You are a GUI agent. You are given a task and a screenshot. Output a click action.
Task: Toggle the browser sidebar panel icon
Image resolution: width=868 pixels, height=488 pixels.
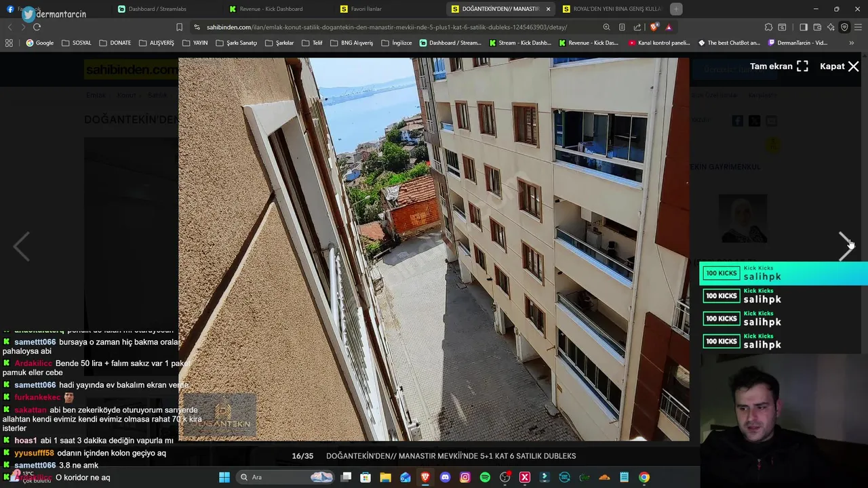point(803,27)
